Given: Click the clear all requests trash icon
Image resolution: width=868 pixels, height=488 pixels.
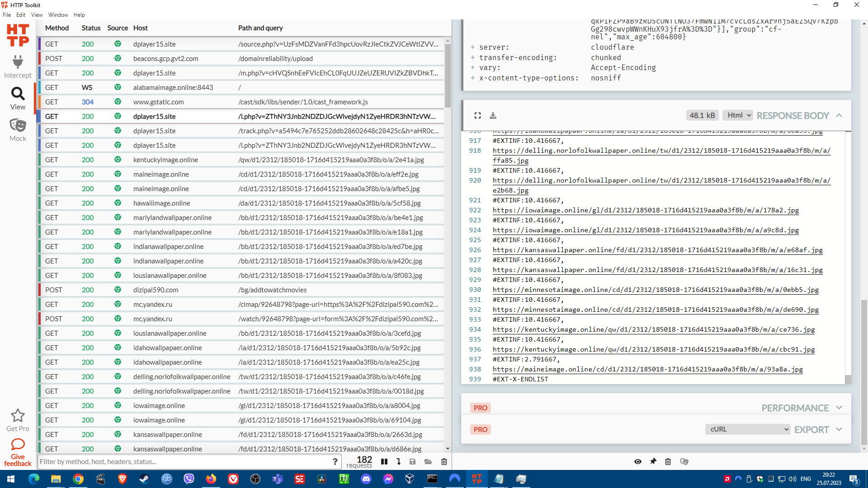Looking at the screenshot, I should [x=444, y=461].
